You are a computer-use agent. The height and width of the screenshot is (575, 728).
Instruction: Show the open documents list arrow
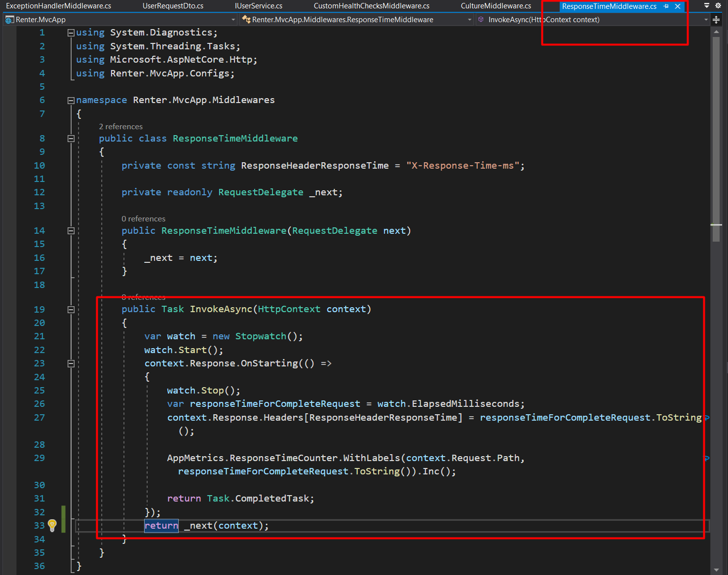[707, 6]
